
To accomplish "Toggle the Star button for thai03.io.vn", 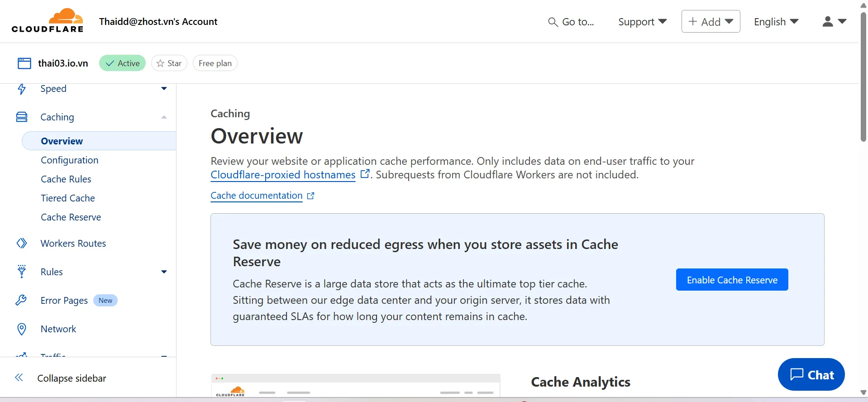I will click(169, 63).
